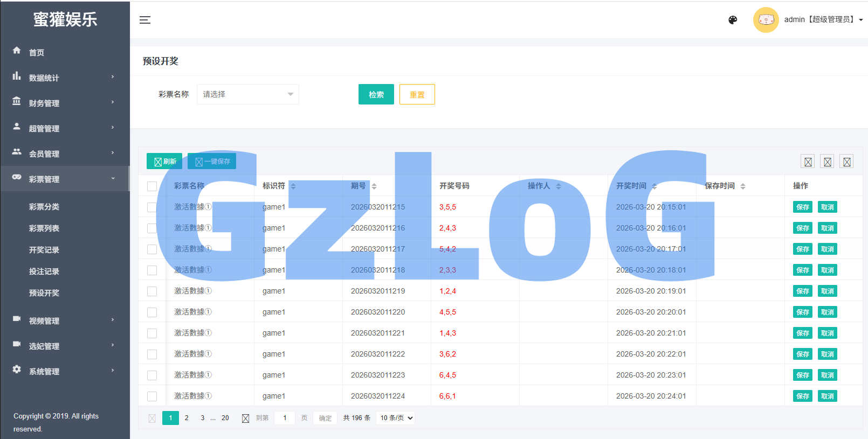Check the row for period 202603201215
Screen dimensions: 868x439
click(152, 207)
